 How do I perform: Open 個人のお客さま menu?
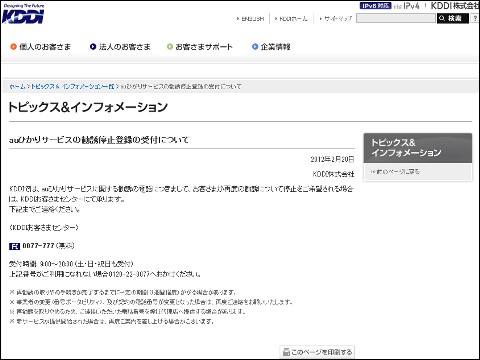pos(41,47)
